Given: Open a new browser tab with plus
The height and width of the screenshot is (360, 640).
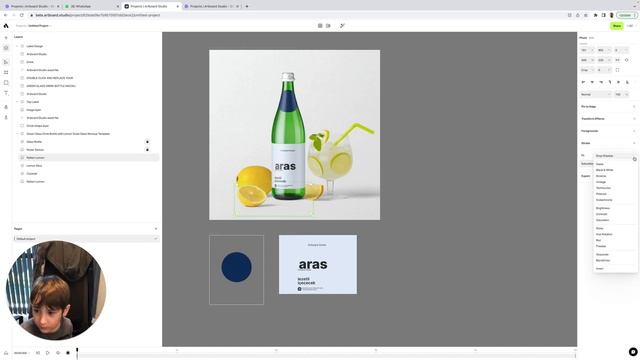Looking at the screenshot, I should click(x=247, y=6).
